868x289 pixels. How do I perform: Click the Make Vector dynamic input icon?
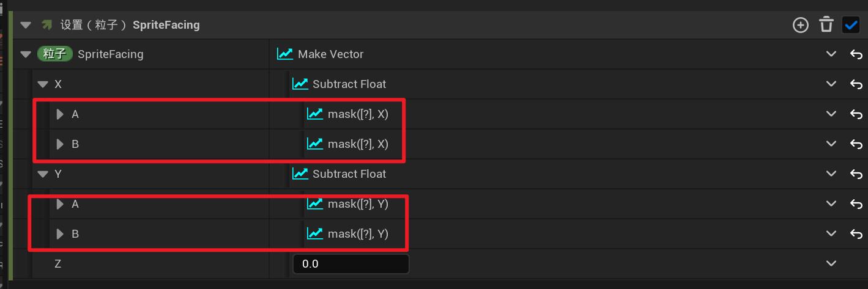[285, 54]
